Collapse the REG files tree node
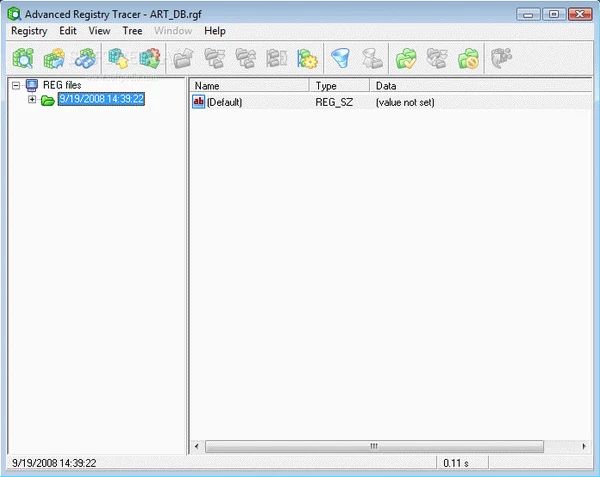Image resolution: width=600 pixels, height=477 pixels. click(x=16, y=85)
